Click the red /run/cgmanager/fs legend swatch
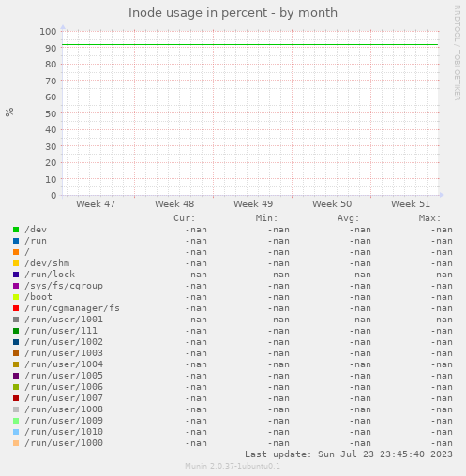466x476 pixels. (16, 308)
